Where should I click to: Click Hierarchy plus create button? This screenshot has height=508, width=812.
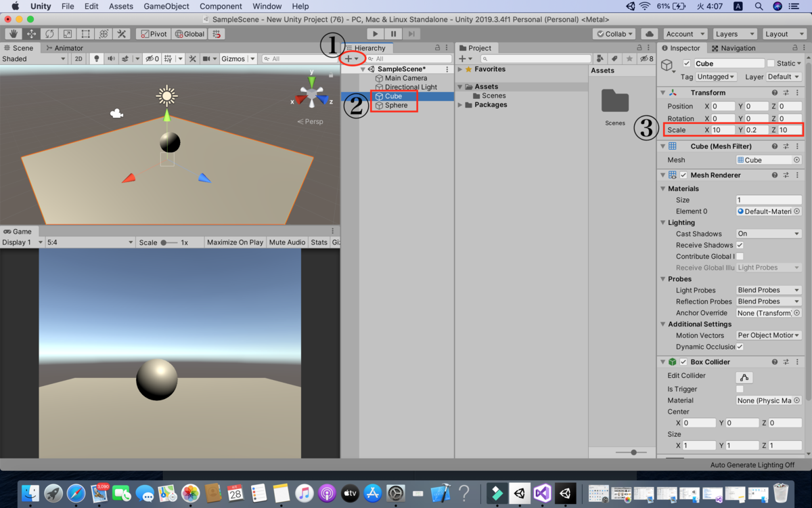pos(352,59)
